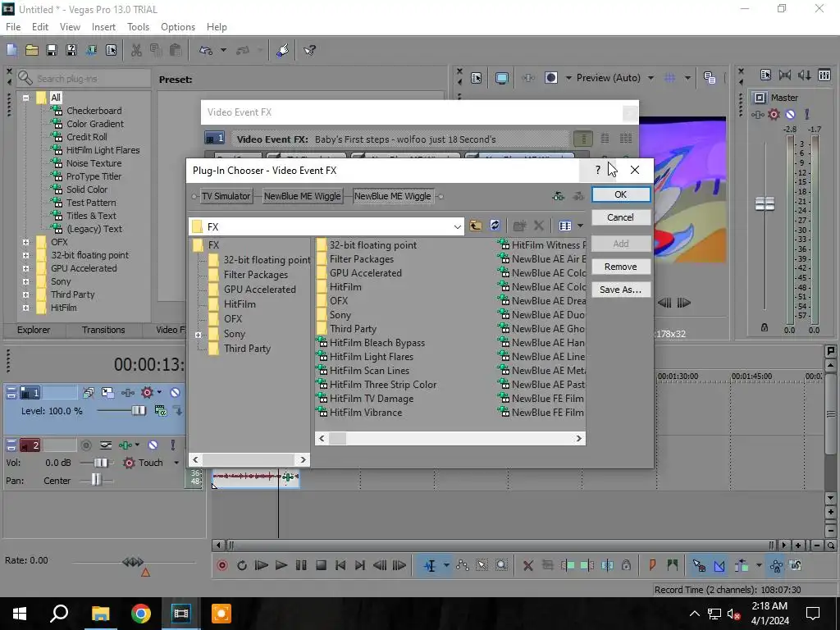Select the TV Simulator chain item
Image resolution: width=840 pixels, height=630 pixels.
[226, 196]
